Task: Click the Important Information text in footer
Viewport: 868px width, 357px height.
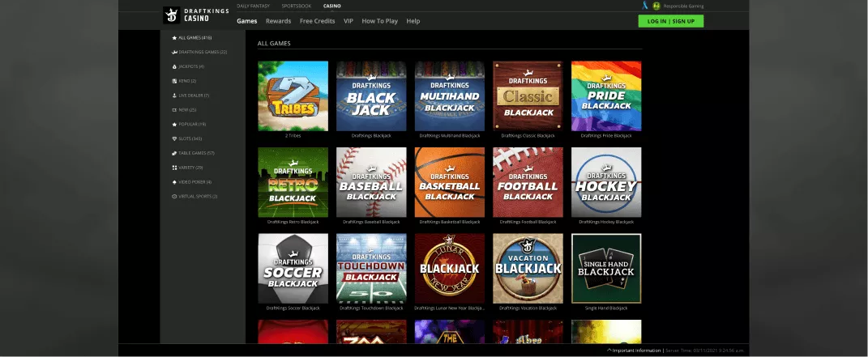Action: [636, 351]
